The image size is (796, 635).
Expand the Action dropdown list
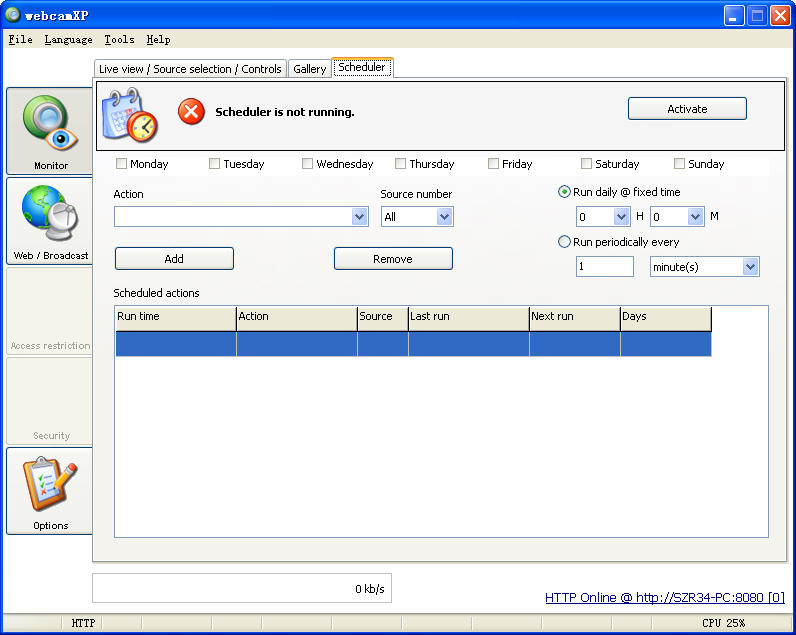point(360,217)
